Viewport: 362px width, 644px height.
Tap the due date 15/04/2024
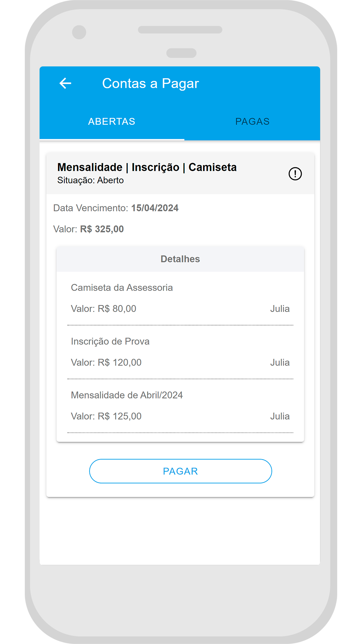pyautogui.click(x=155, y=208)
